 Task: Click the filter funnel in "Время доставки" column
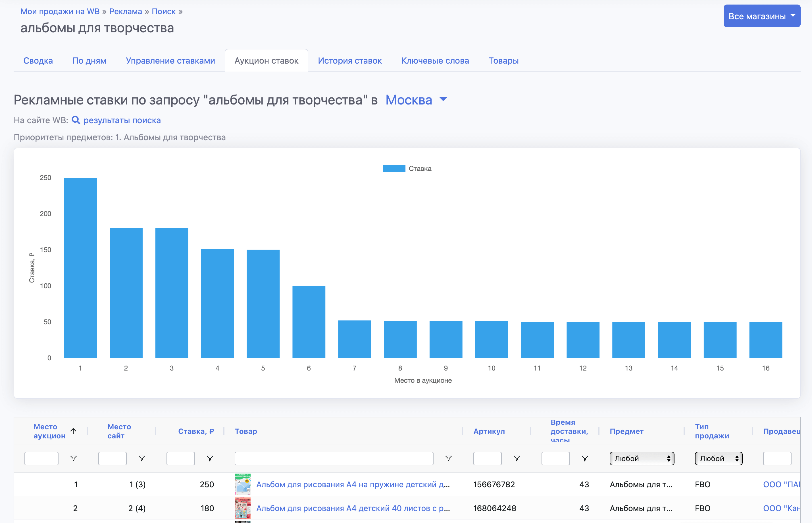coord(585,458)
